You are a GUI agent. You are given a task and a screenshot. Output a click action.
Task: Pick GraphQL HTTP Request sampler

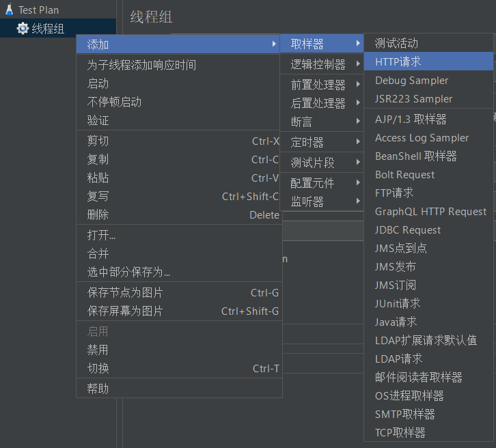(x=430, y=212)
